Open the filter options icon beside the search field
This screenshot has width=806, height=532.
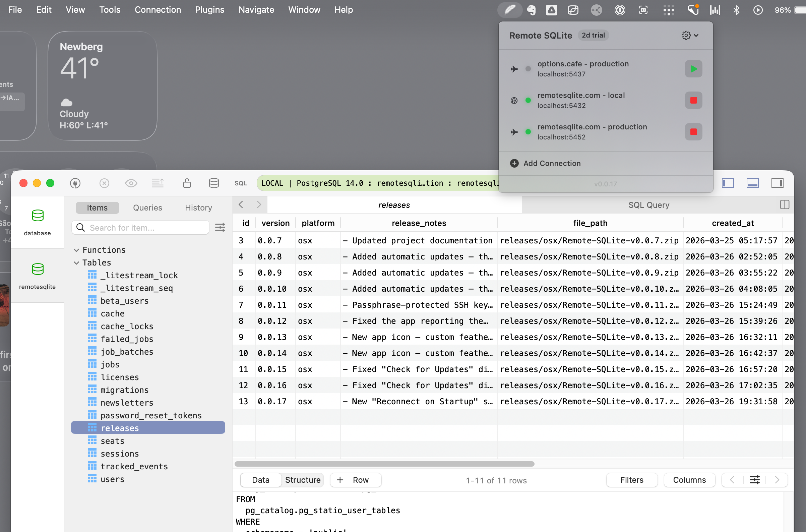[220, 227]
